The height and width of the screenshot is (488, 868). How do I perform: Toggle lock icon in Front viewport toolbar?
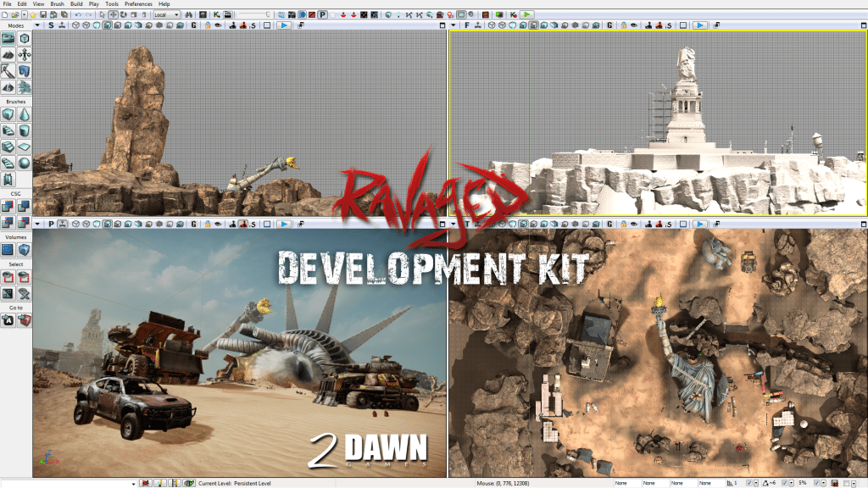[624, 25]
